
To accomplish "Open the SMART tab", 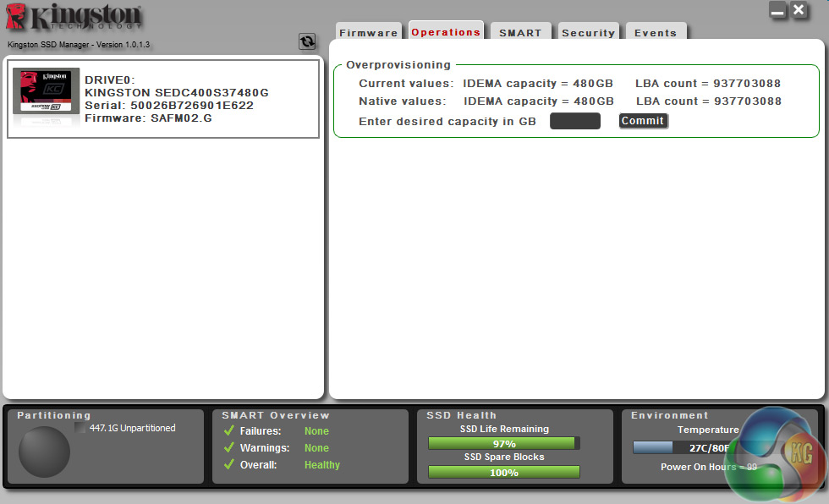I will tap(521, 33).
